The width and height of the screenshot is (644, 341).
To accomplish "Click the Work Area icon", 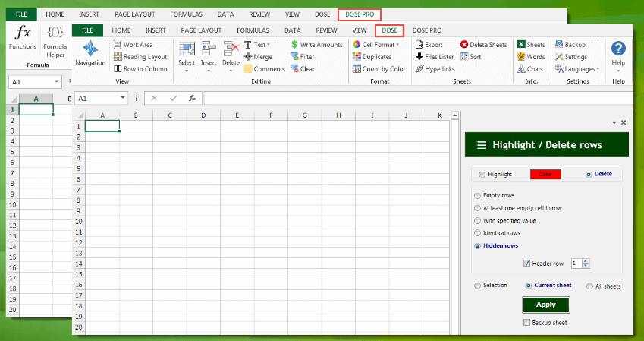I will 118,44.
